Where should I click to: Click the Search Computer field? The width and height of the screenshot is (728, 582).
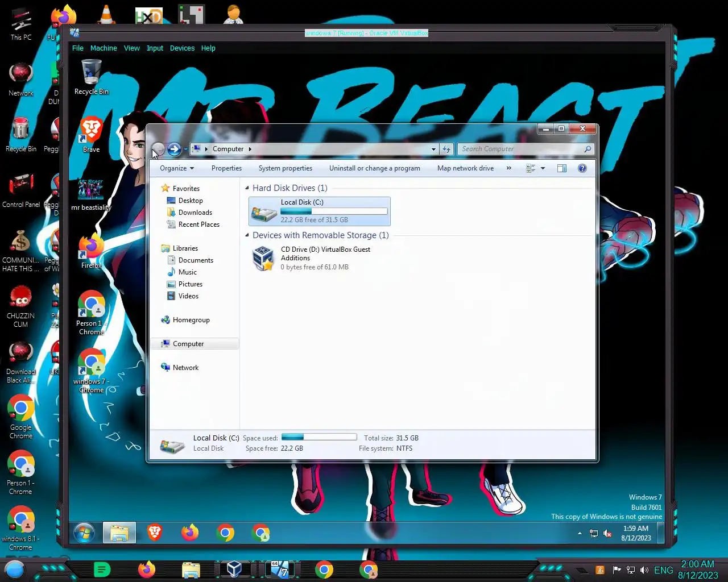520,149
